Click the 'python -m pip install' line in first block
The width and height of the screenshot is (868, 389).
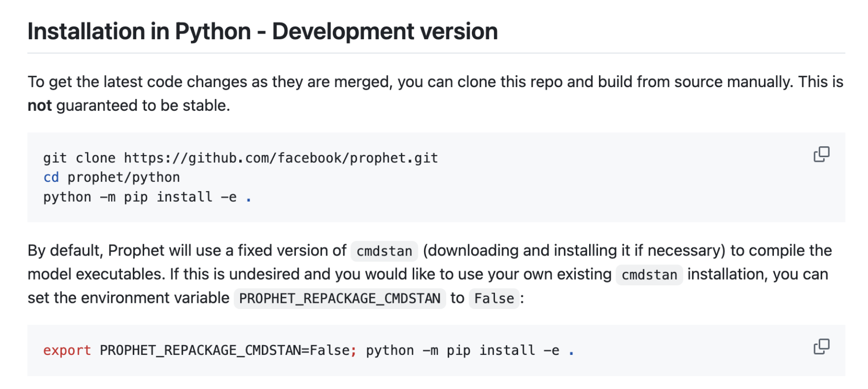[x=139, y=197]
